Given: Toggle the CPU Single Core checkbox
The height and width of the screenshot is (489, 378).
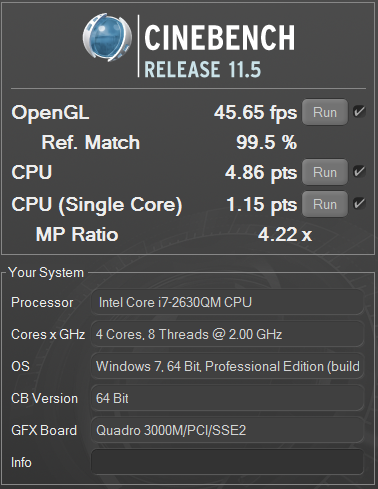Looking at the screenshot, I should [x=359, y=203].
